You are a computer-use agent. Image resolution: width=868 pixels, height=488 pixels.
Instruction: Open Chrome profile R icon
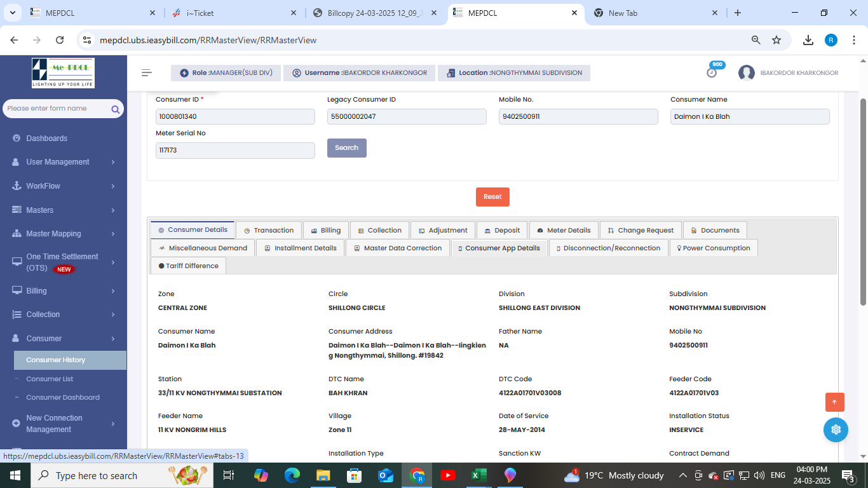pyautogui.click(x=831, y=40)
